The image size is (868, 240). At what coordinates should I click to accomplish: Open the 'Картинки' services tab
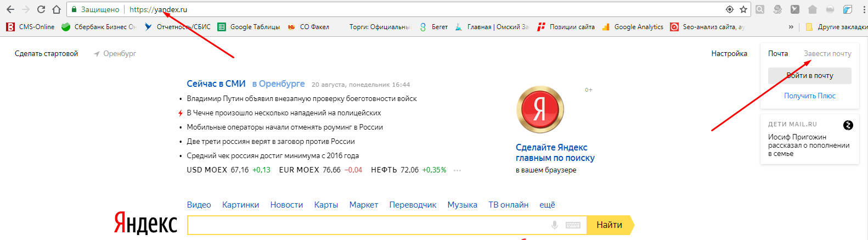tap(240, 205)
